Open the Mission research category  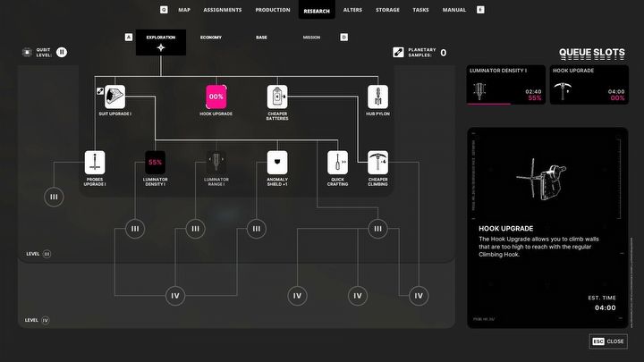pos(311,38)
